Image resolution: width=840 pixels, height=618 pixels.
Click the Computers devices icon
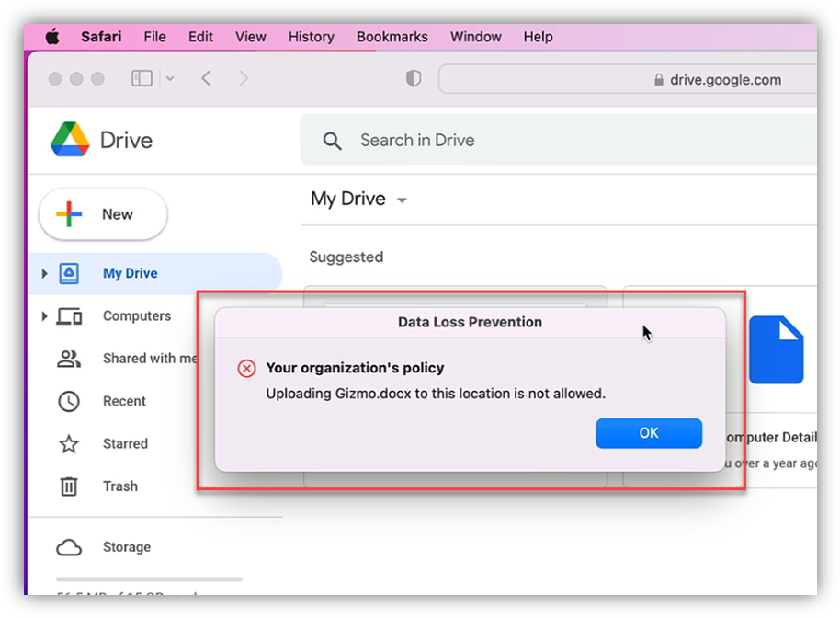pyautogui.click(x=69, y=316)
